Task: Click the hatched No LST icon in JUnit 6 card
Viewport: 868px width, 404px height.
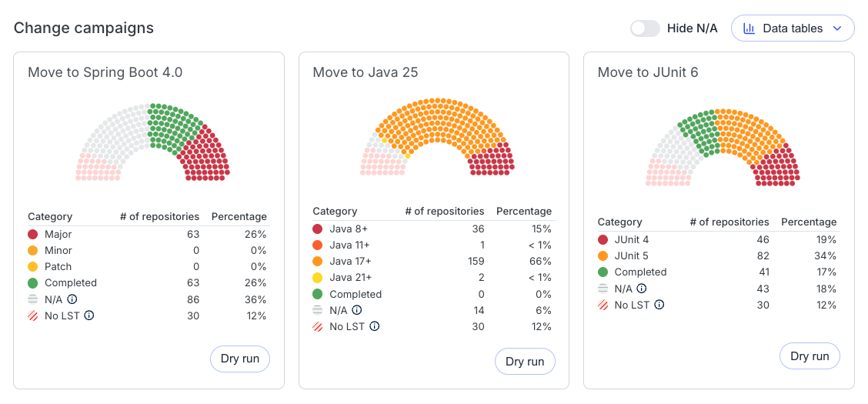Action: 603,305
